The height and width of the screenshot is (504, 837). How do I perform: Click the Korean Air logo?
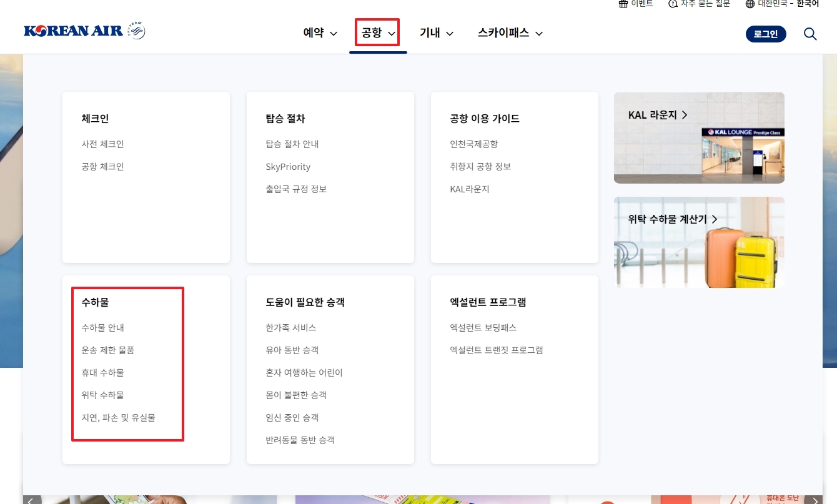click(85, 29)
